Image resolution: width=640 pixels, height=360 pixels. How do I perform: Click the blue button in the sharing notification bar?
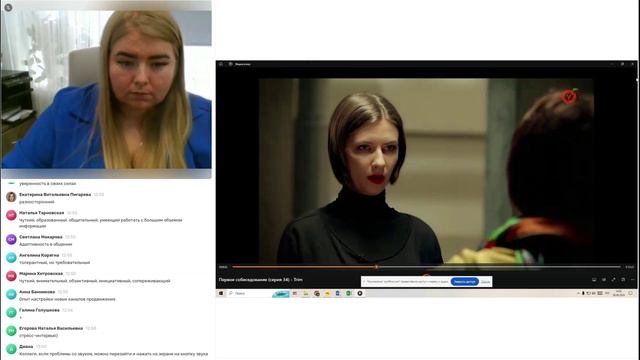click(464, 282)
